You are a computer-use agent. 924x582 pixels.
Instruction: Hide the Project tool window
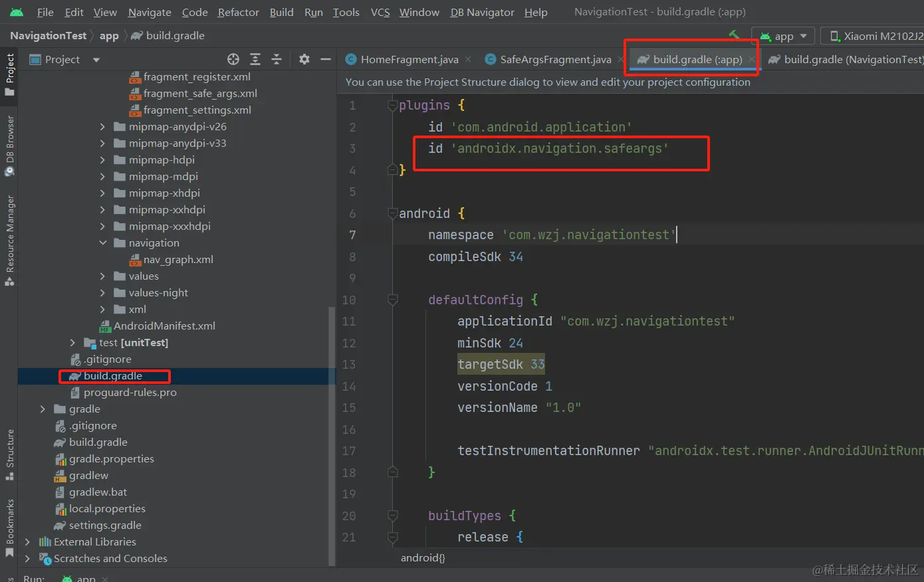(326, 59)
